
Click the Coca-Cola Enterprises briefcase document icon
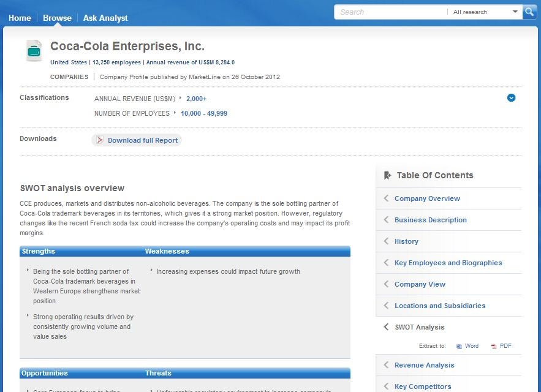coord(34,51)
